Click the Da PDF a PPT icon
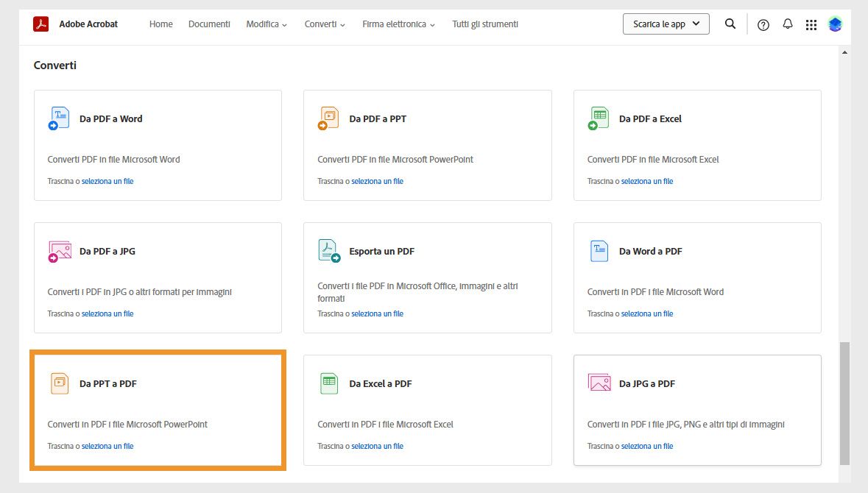 tap(328, 118)
